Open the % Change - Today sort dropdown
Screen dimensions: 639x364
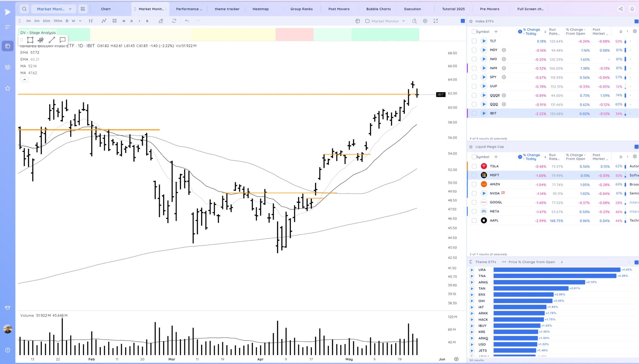[x=545, y=32]
